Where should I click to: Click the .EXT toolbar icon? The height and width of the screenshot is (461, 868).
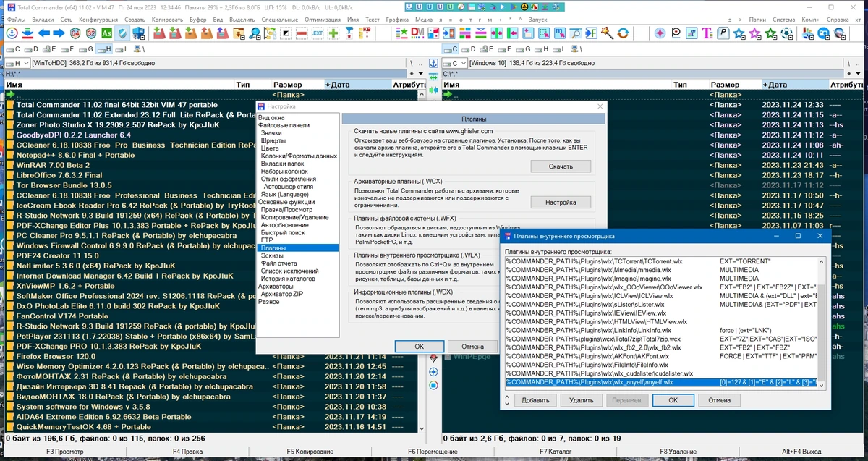(318, 33)
